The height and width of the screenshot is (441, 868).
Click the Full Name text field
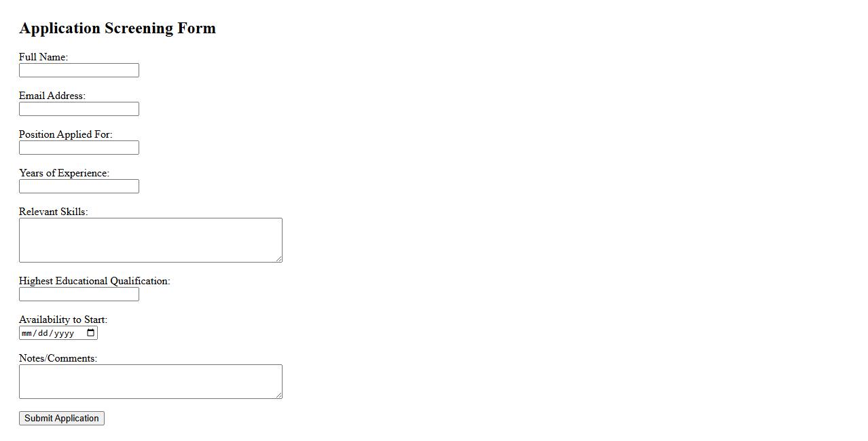point(79,71)
